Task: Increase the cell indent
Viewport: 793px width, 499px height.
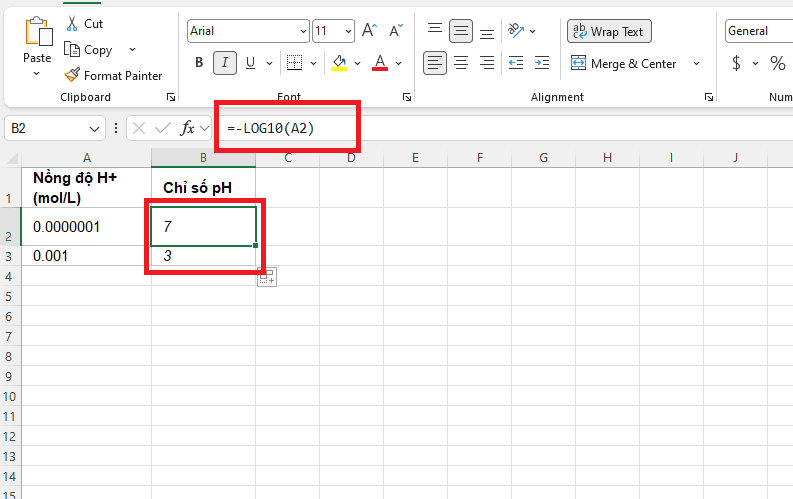Action: [x=542, y=63]
